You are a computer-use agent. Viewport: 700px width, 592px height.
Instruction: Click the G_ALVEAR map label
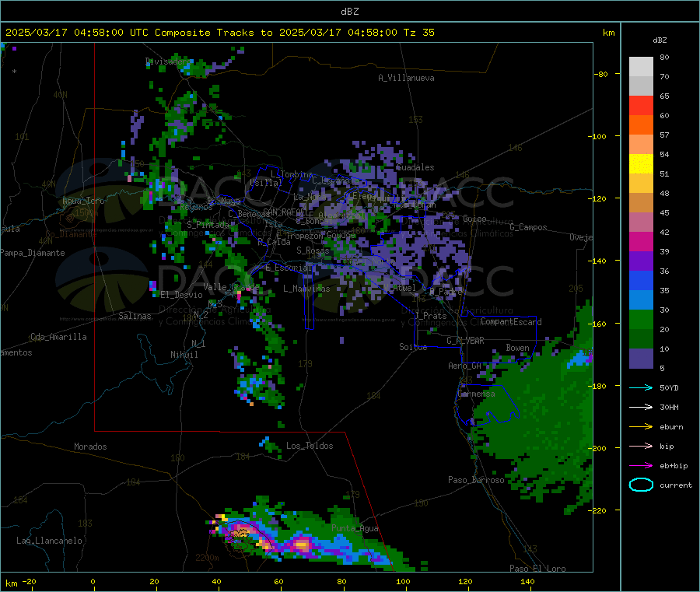coord(465,341)
